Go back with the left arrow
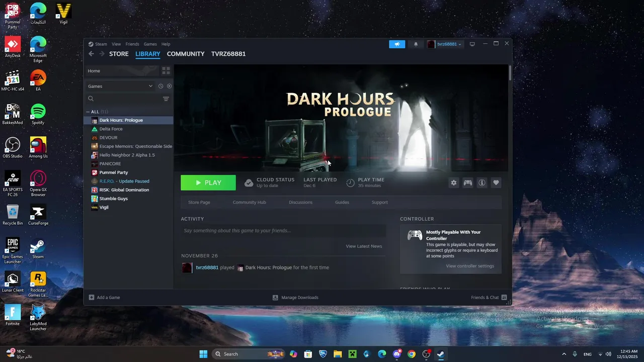644x362 pixels. [x=91, y=54]
